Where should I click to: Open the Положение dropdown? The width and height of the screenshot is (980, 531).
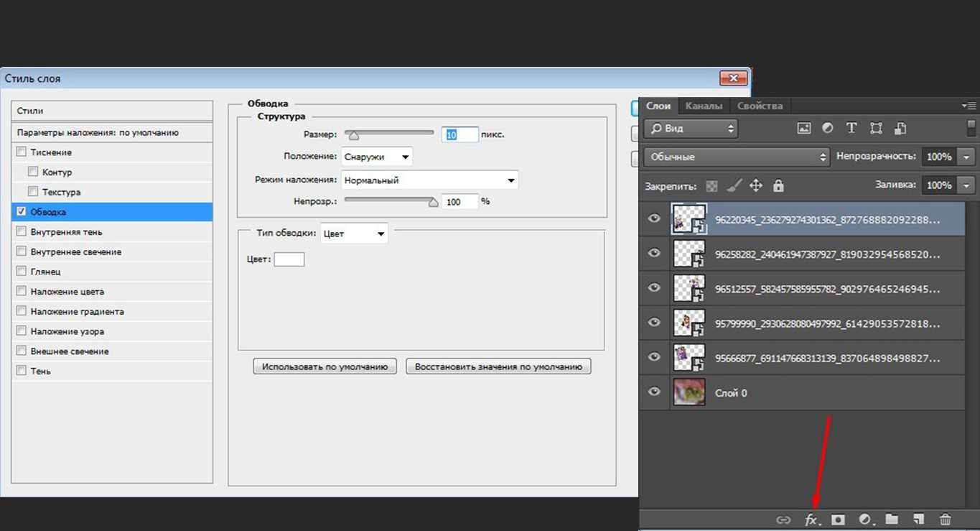(x=376, y=157)
